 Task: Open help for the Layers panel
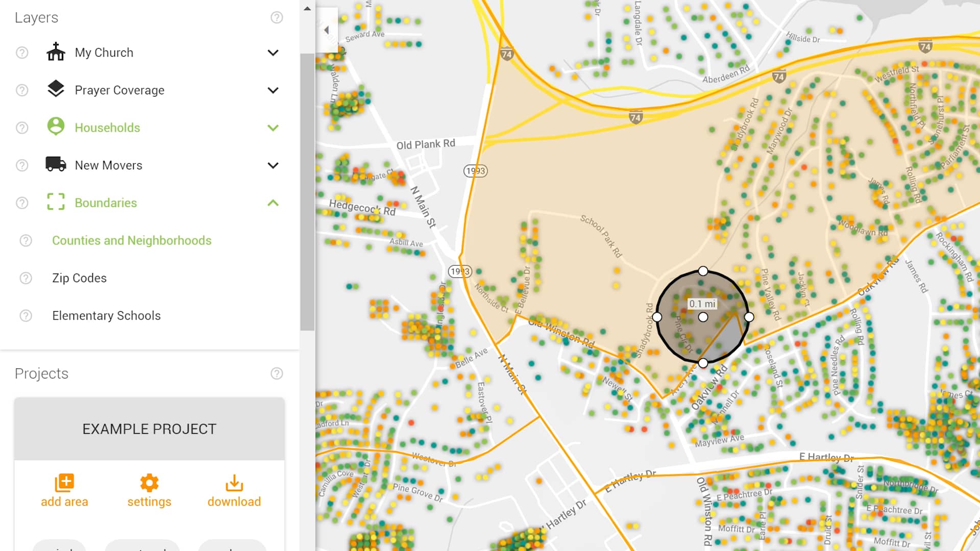pyautogui.click(x=277, y=17)
